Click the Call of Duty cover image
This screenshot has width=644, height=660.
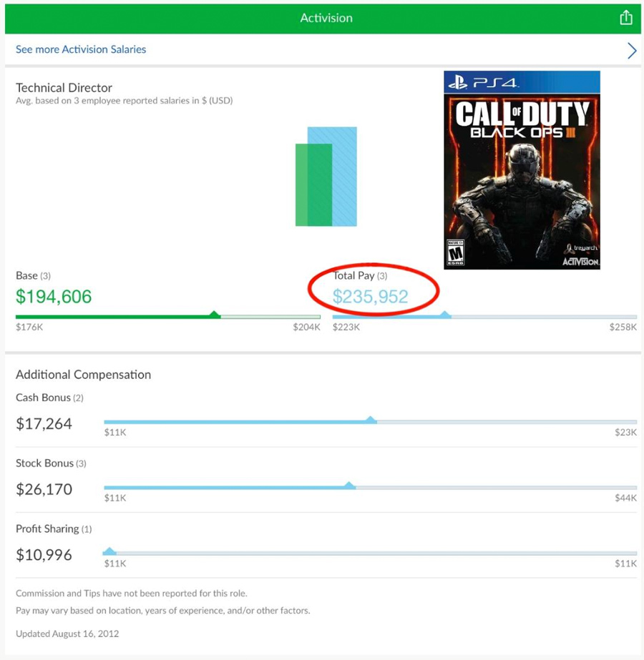522,170
